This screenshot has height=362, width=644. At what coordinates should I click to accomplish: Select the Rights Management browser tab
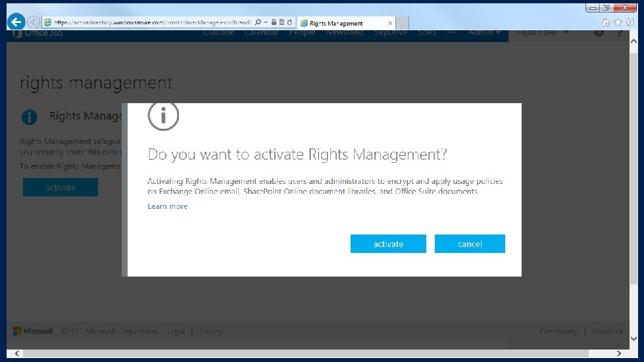click(346, 24)
